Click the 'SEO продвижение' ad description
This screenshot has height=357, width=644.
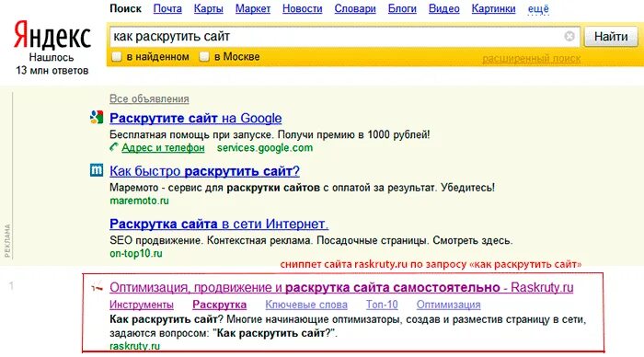click(x=311, y=240)
